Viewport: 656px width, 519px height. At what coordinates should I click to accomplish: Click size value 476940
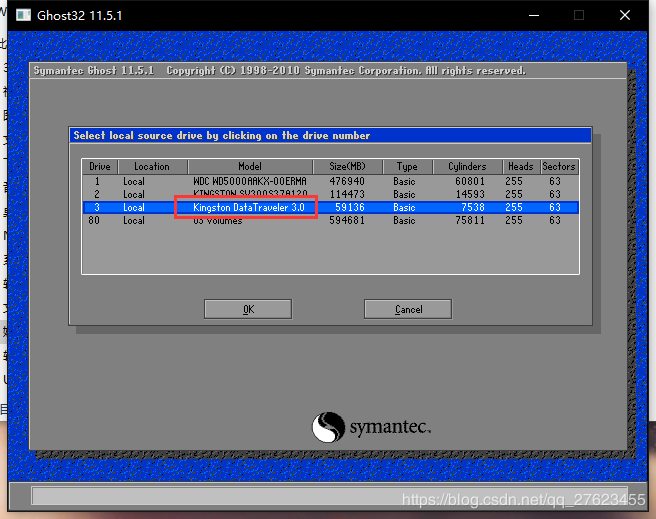point(347,181)
